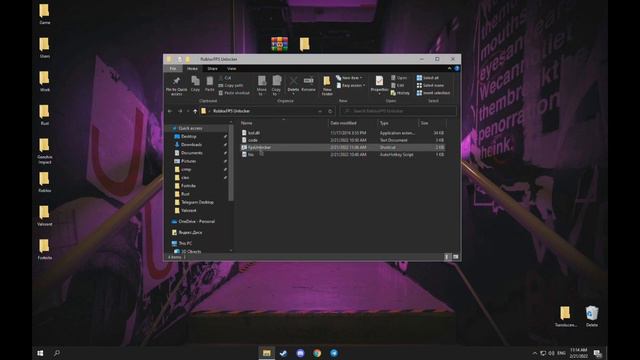Screen dimensions: 640x360
Task: Sort by the Size column header
Action: point(432,123)
